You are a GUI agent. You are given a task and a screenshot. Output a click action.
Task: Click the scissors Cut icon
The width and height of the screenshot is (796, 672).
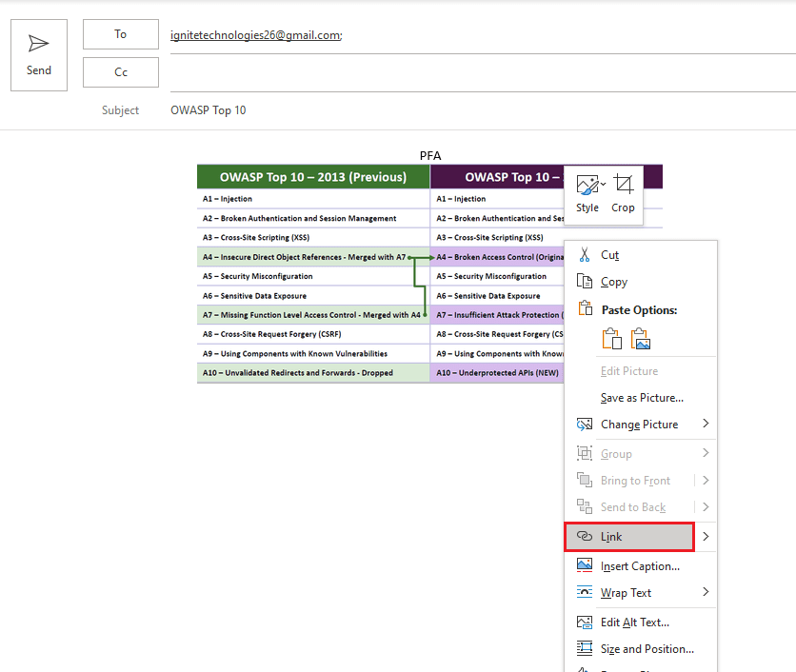pos(585,255)
